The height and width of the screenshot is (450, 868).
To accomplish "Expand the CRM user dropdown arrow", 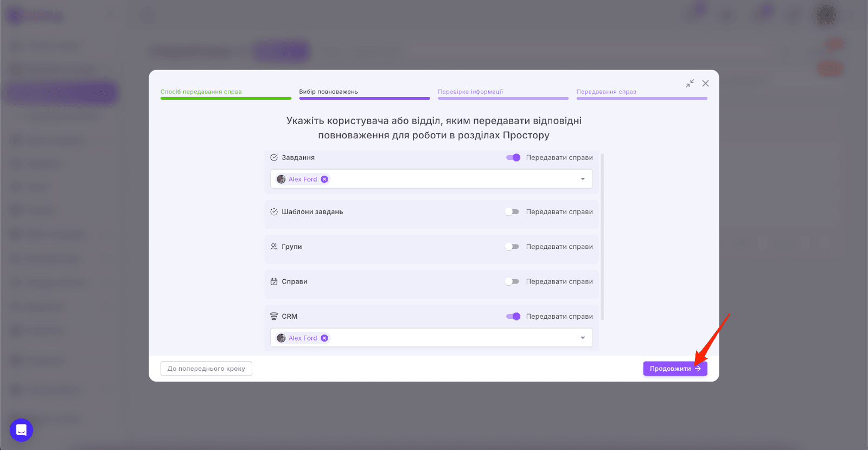I will 583,338.
